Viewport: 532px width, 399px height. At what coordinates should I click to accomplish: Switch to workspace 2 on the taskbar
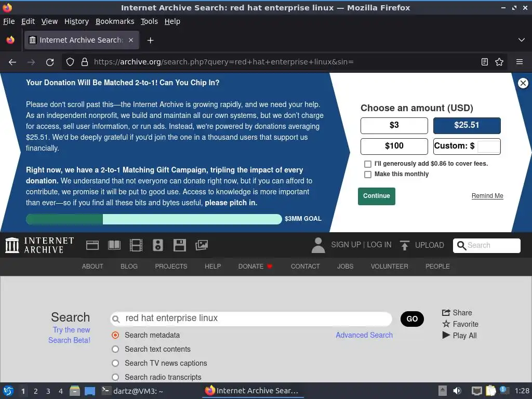point(36,391)
